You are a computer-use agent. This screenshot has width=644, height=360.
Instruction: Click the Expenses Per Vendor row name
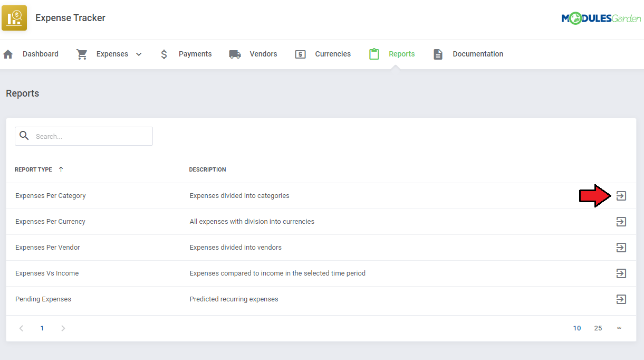(47, 248)
